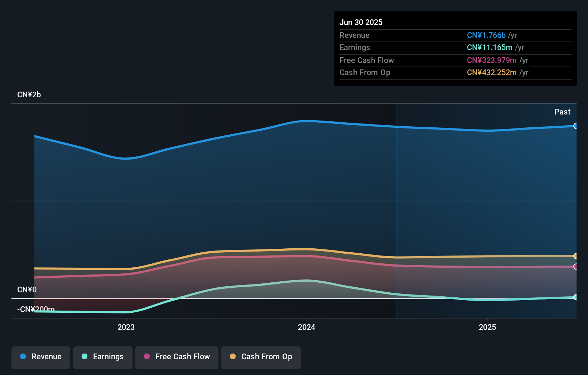
Task: Select the 2023 x-axis label
Action: [x=126, y=327]
